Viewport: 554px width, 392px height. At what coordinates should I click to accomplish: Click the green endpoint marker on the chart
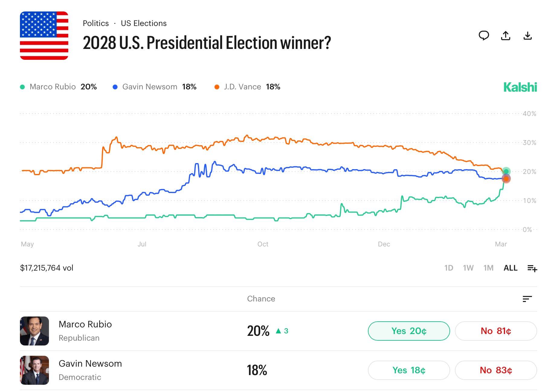coord(506,171)
